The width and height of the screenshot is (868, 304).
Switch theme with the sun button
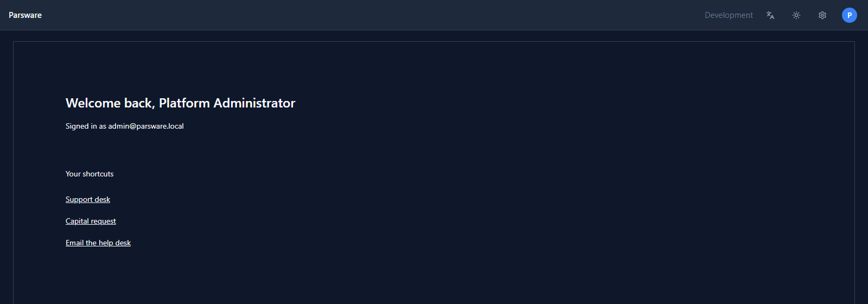tap(796, 15)
